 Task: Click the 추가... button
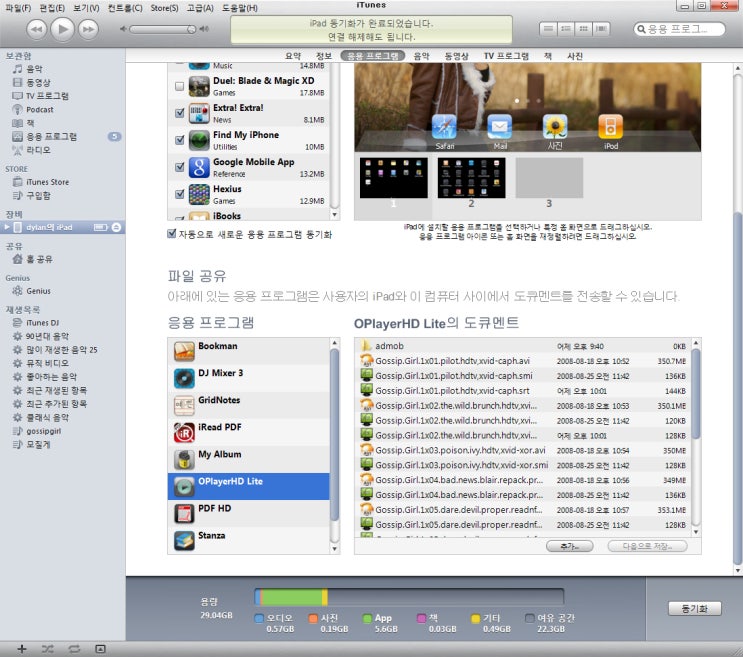tap(569, 546)
